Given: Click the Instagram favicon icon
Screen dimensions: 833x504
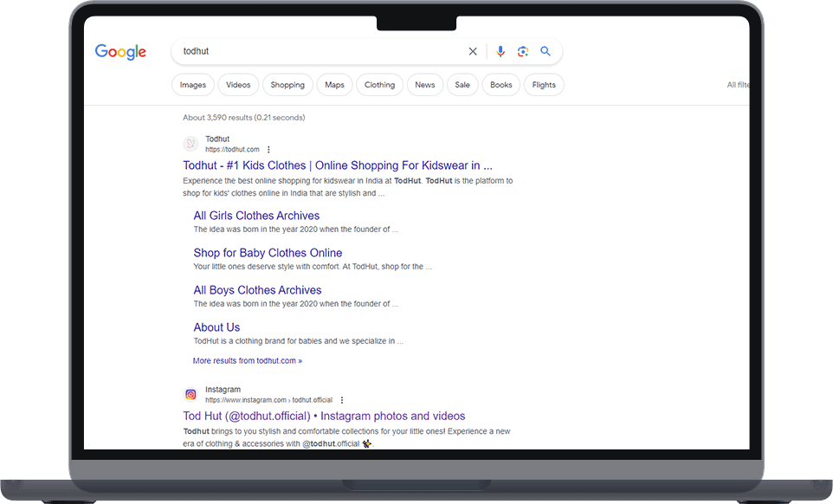Looking at the screenshot, I should coord(190,395).
